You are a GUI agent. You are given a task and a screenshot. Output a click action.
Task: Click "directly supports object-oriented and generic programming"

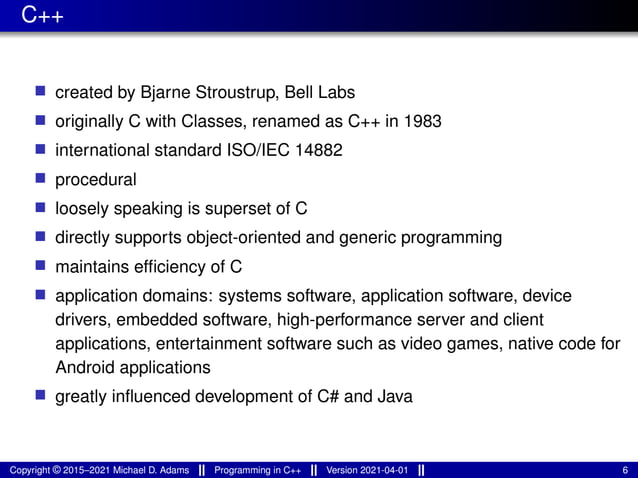click(x=278, y=238)
